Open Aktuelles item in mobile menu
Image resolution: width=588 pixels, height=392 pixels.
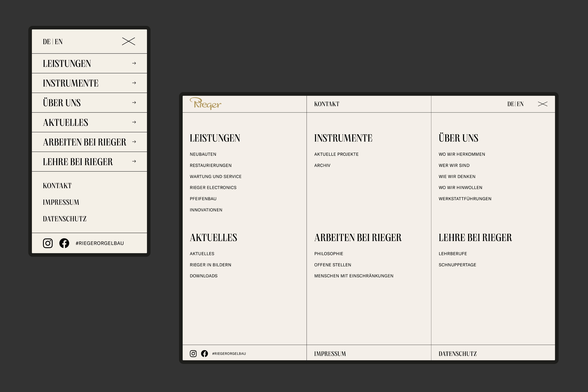tap(66, 122)
